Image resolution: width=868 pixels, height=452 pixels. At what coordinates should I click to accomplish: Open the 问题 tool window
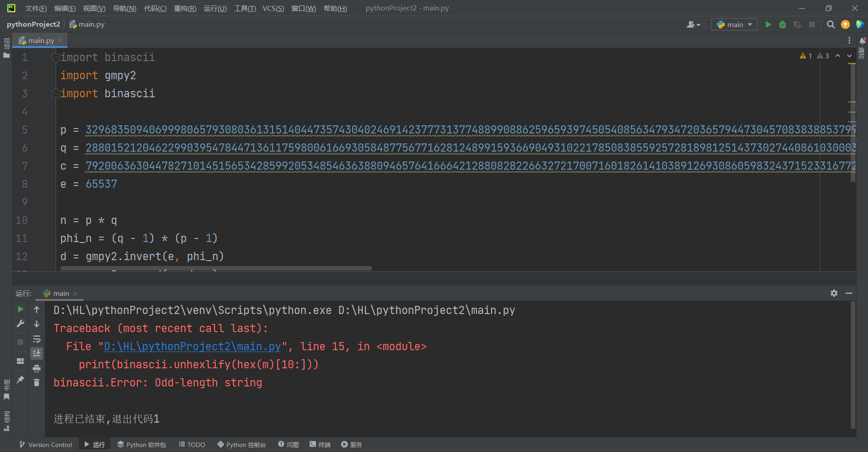[x=288, y=445]
